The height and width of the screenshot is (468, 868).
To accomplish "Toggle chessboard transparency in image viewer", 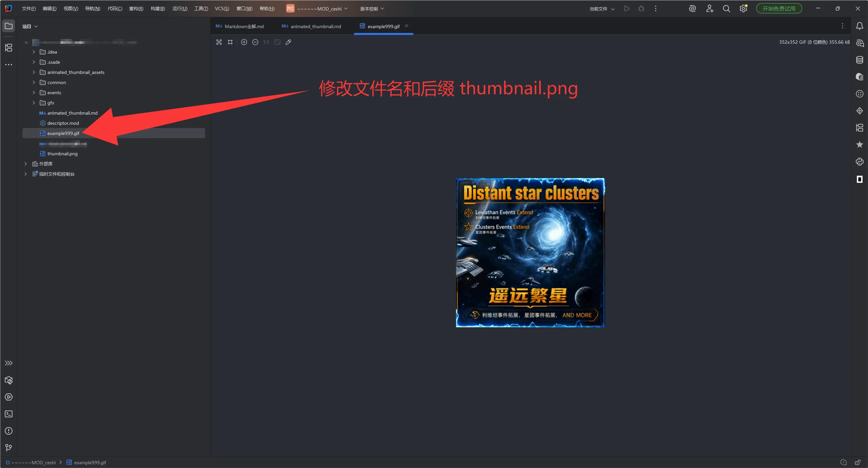I will click(x=219, y=42).
